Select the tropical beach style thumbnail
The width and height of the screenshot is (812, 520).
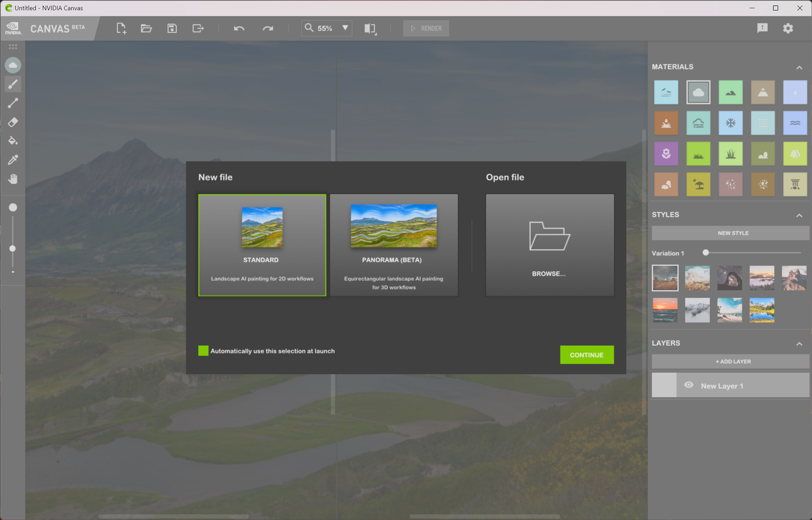(x=730, y=310)
